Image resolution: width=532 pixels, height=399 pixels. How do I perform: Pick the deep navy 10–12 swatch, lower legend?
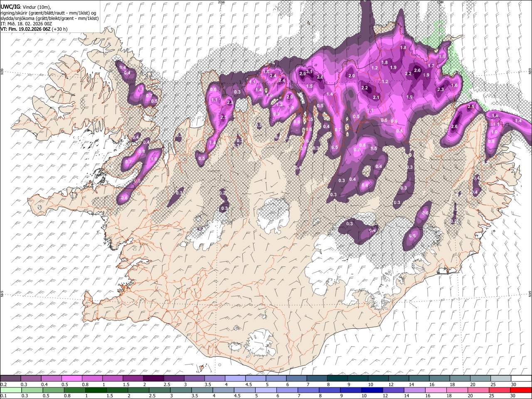[x=372, y=390]
